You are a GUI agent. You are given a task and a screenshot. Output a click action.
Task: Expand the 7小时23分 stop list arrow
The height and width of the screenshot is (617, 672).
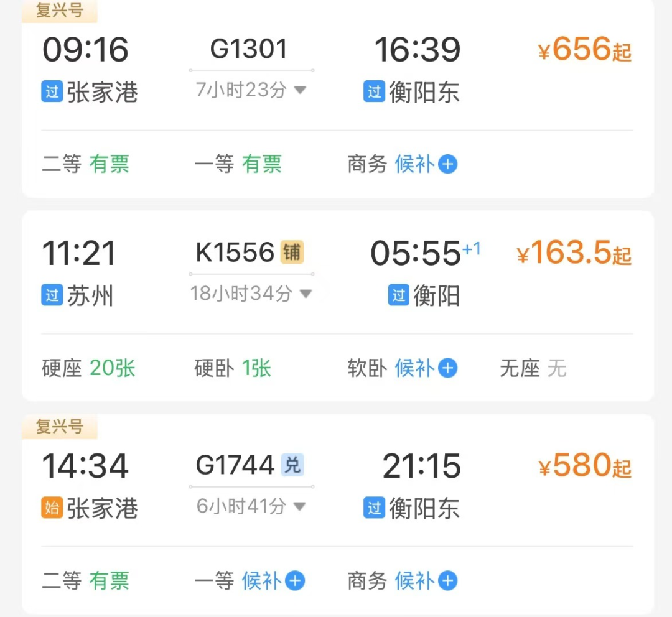click(300, 90)
